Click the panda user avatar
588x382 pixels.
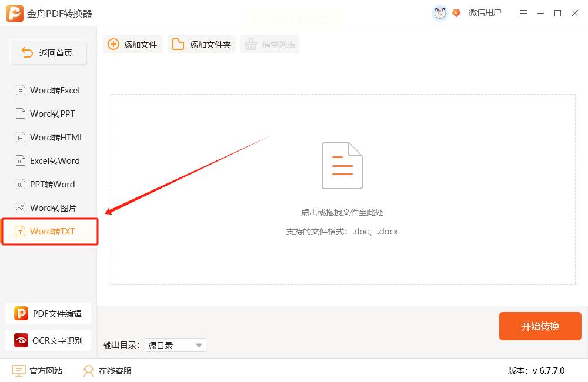point(440,14)
